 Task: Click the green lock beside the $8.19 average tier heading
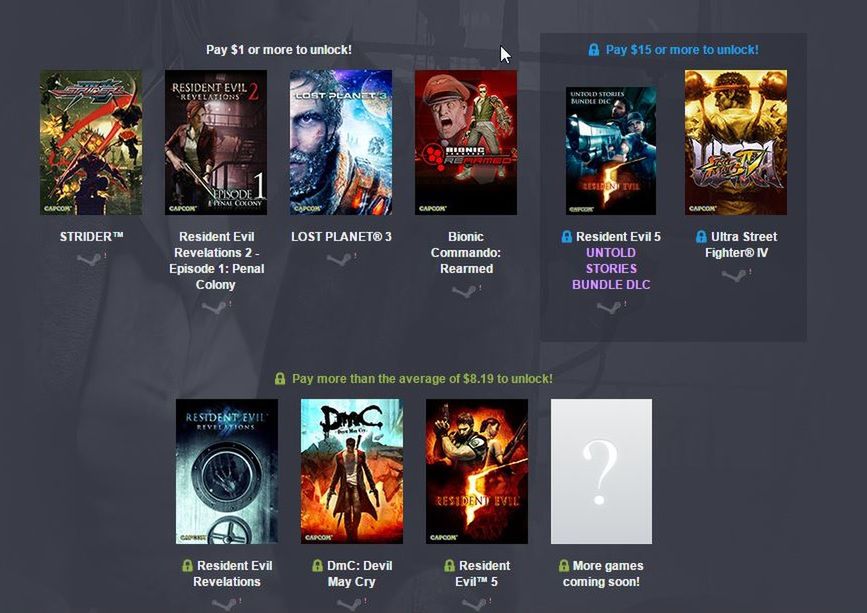(x=280, y=379)
